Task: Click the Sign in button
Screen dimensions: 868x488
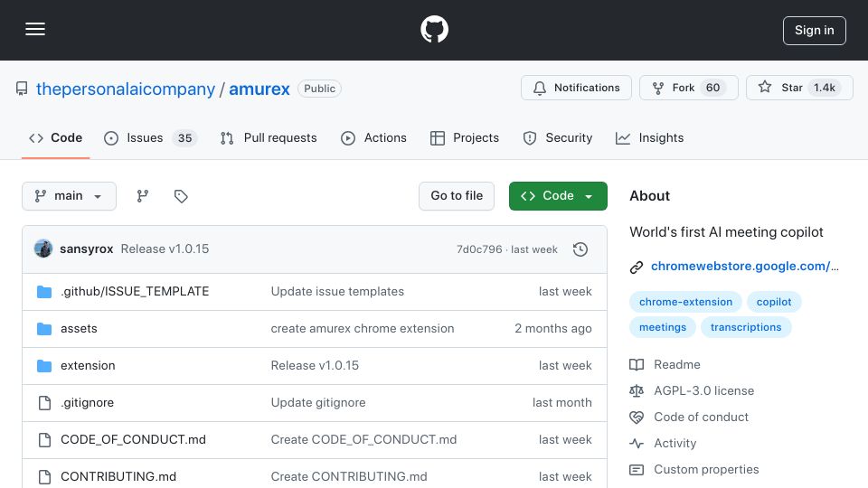Action: pos(814,31)
